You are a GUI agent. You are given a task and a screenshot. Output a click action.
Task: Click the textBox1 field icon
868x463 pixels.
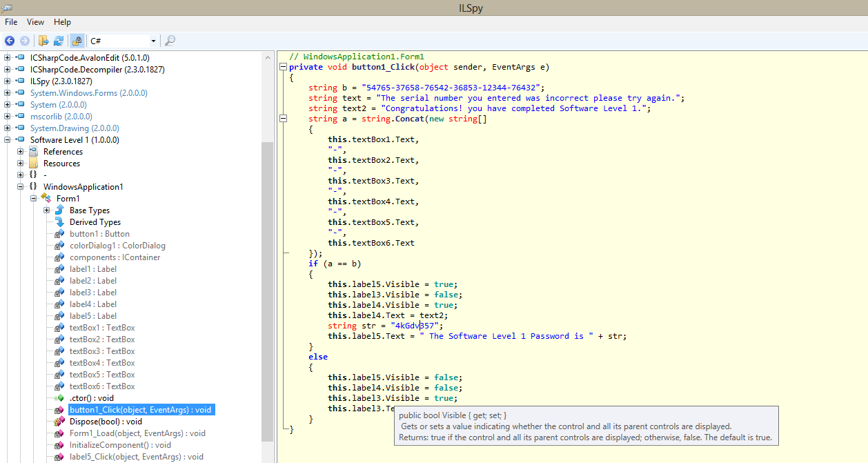tap(59, 328)
